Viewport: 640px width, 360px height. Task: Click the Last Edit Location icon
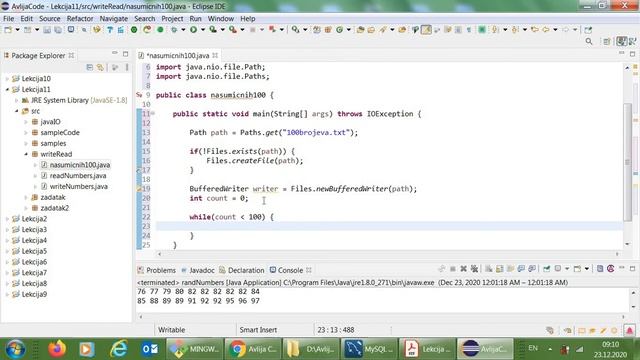point(534,30)
